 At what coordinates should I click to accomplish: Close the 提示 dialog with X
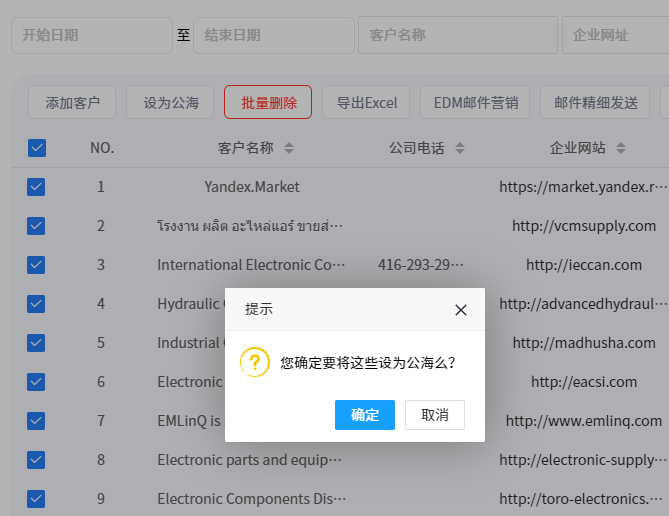[x=461, y=310]
